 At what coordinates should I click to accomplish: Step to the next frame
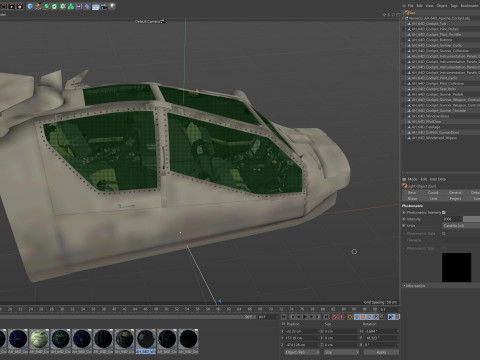311,317
